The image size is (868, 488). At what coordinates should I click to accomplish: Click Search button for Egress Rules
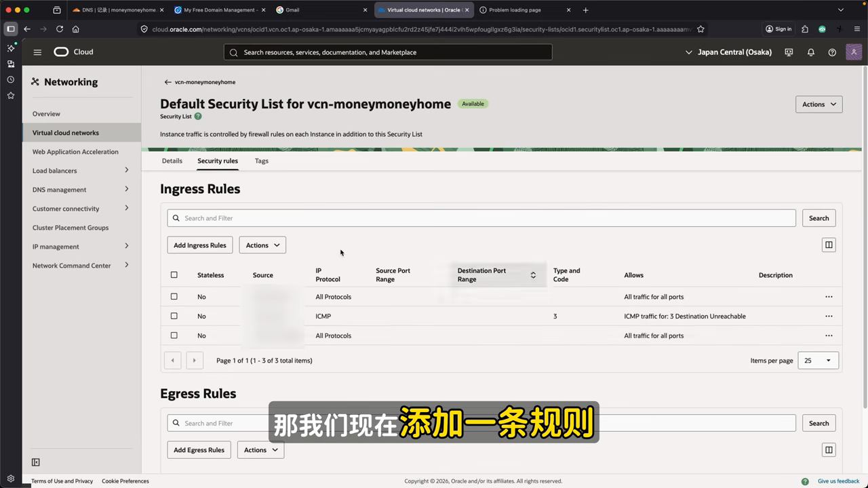pyautogui.click(x=818, y=423)
